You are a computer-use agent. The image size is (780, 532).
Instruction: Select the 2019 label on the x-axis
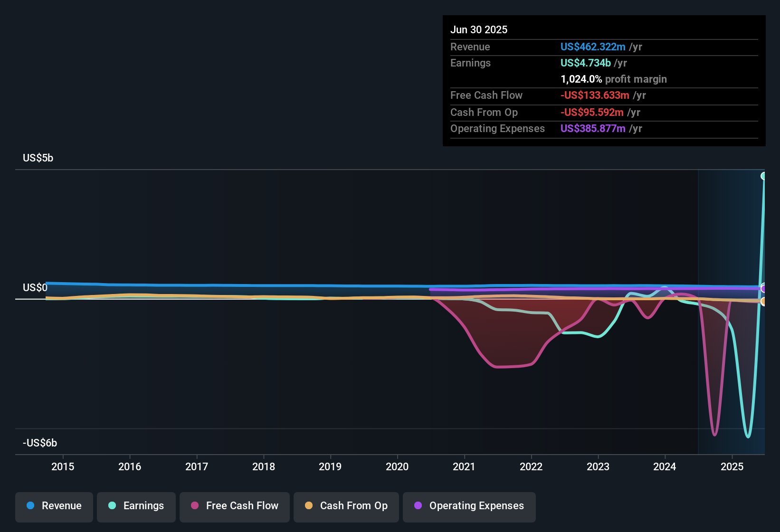pyautogui.click(x=330, y=466)
